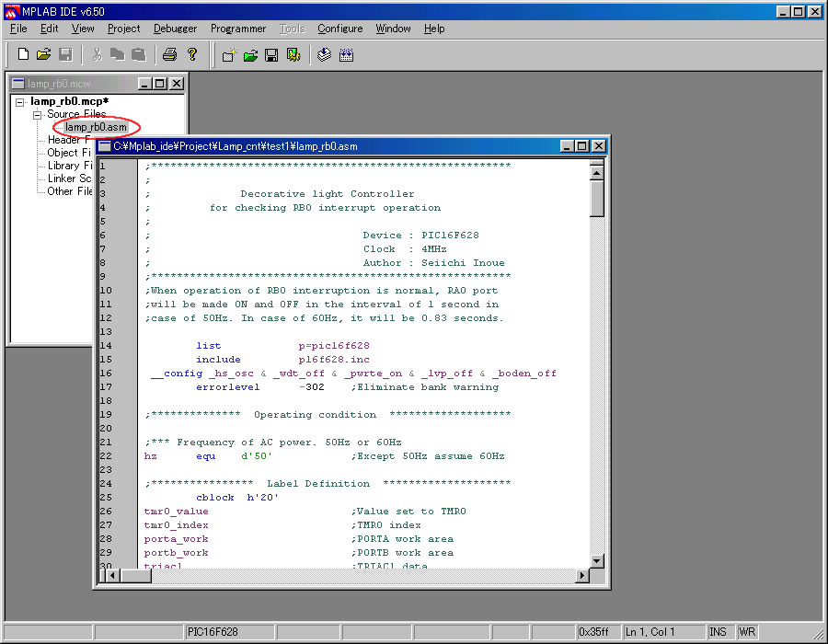Screen dimensions: 828x644
Task: Click the '__config' directive on line 16
Action: (177, 374)
